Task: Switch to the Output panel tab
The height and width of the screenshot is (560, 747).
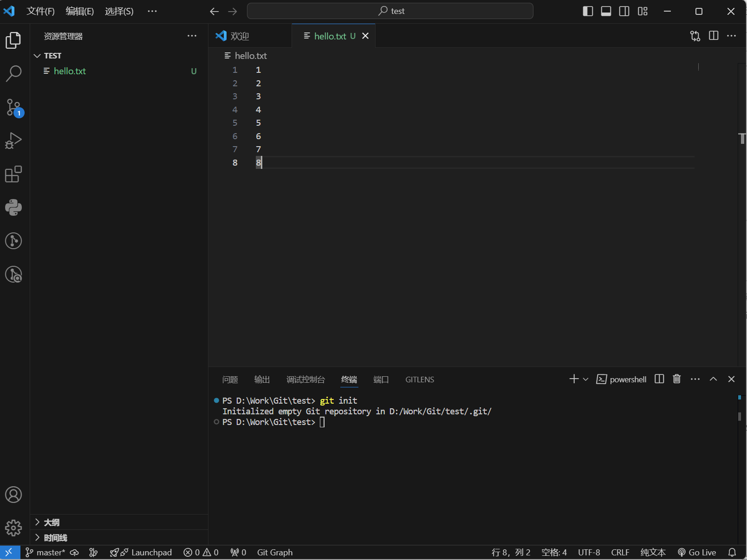Action: (x=262, y=380)
